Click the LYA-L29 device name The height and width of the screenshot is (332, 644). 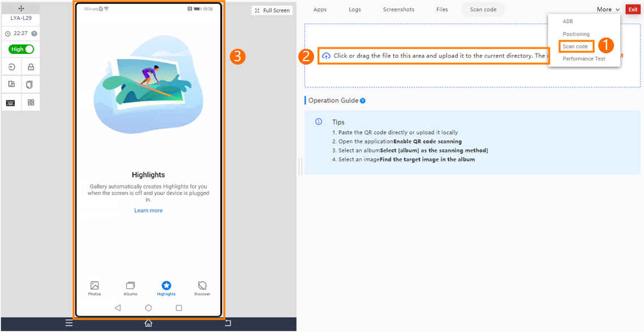(x=22, y=19)
